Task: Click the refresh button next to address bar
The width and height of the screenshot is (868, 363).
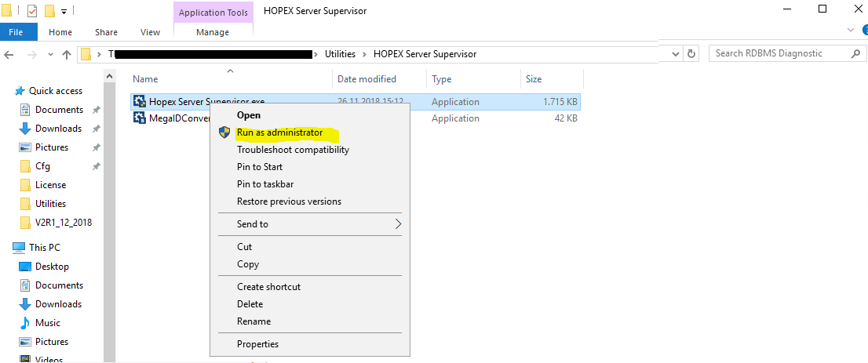Action: [x=691, y=53]
